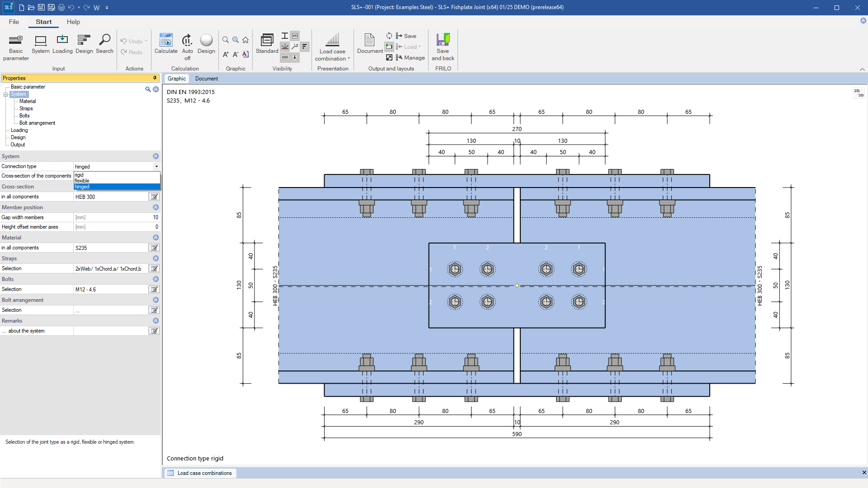Click the Save and back FRILO icon
This screenshot has height=488, width=868.
coord(443,45)
